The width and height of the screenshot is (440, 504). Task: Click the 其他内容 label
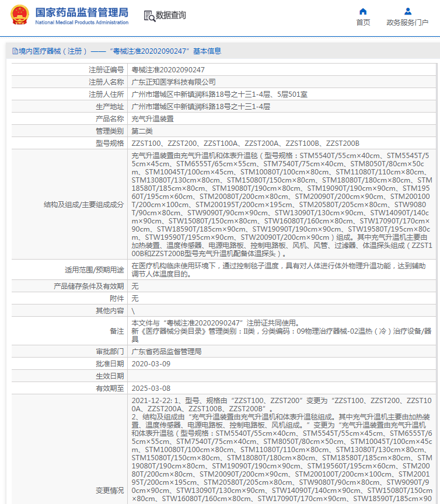click(110, 310)
